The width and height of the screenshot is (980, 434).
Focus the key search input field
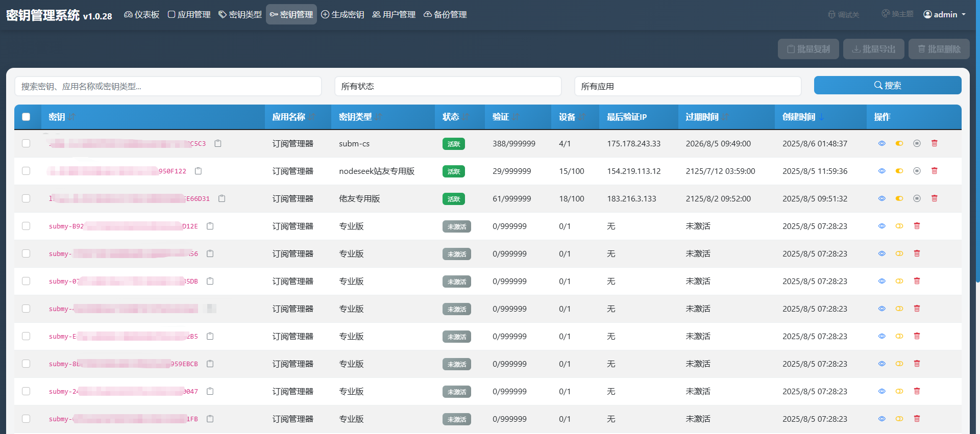tap(168, 86)
